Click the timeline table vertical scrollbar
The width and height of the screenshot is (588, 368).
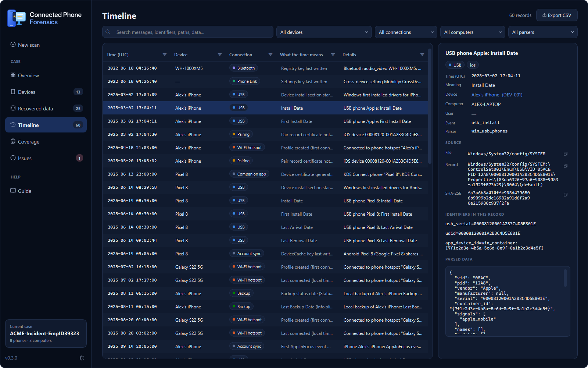(x=430, y=107)
